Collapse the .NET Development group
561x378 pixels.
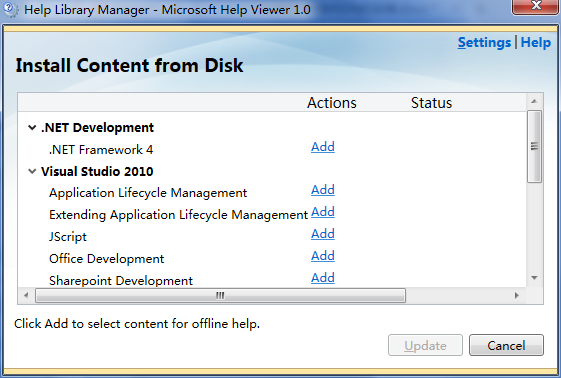tap(32, 128)
